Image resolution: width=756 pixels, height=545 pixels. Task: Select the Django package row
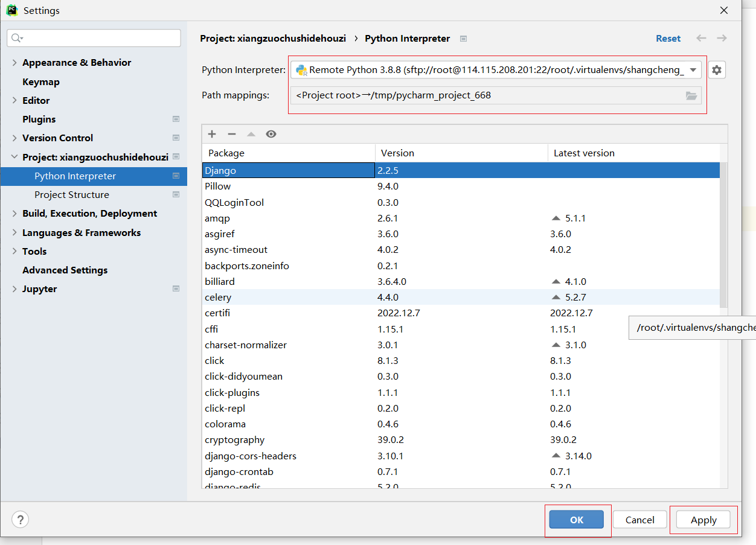coord(461,170)
